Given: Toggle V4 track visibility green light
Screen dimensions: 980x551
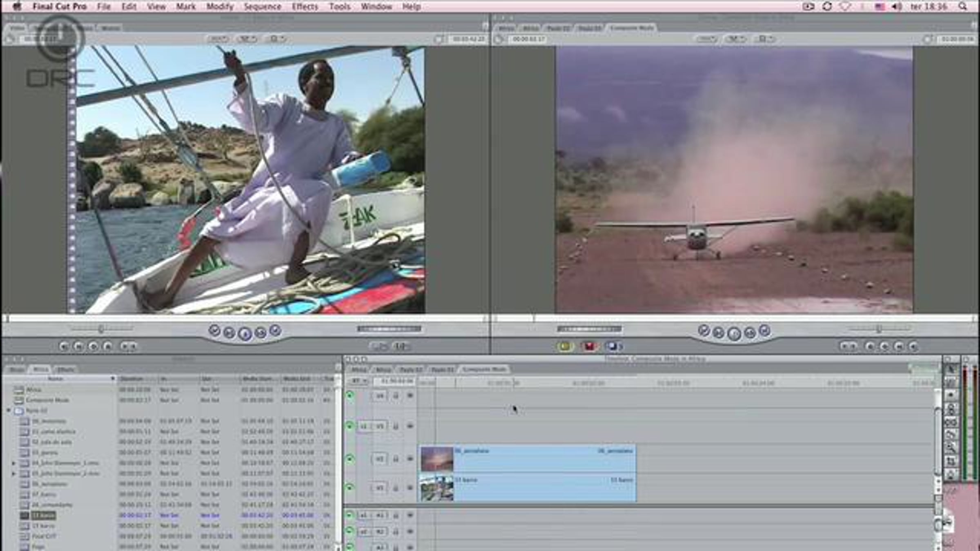Looking at the screenshot, I should [350, 395].
